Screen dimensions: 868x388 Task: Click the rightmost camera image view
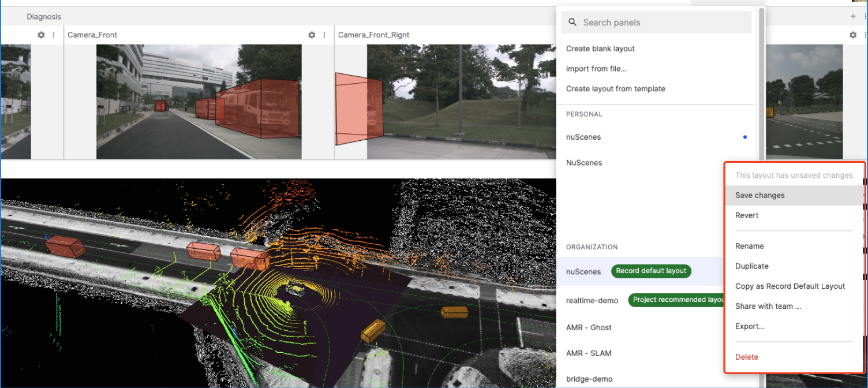click(805, 102)
